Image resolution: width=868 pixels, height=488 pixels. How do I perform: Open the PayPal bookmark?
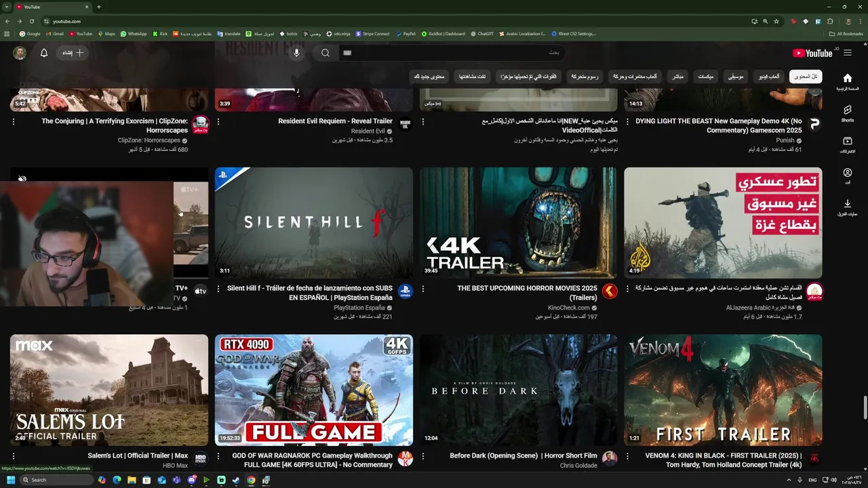tap(406, 34)
